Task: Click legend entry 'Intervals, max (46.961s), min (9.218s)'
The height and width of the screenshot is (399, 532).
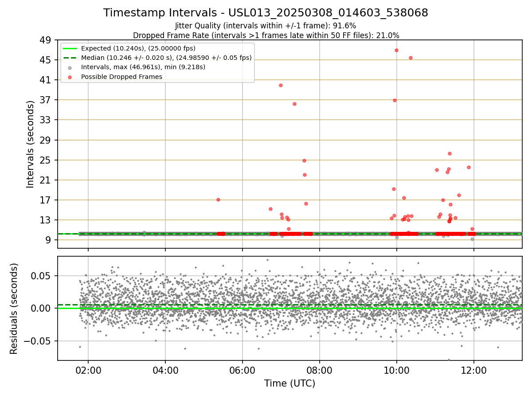Action: point(143,67)
